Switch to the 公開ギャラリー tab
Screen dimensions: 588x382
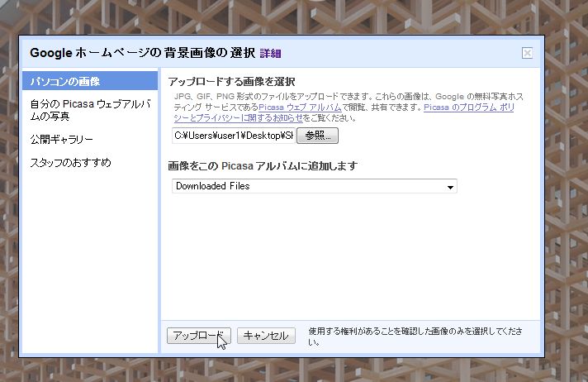coord(61,140)
